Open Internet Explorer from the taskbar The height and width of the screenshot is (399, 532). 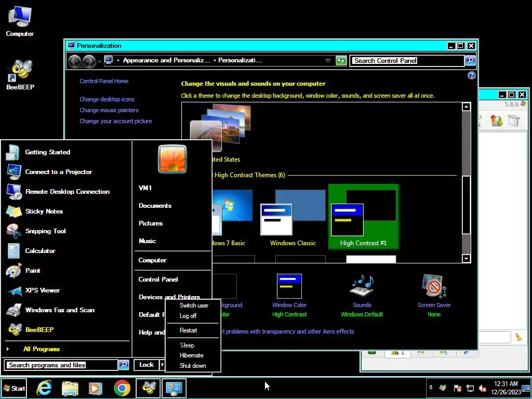pos(44,388)
